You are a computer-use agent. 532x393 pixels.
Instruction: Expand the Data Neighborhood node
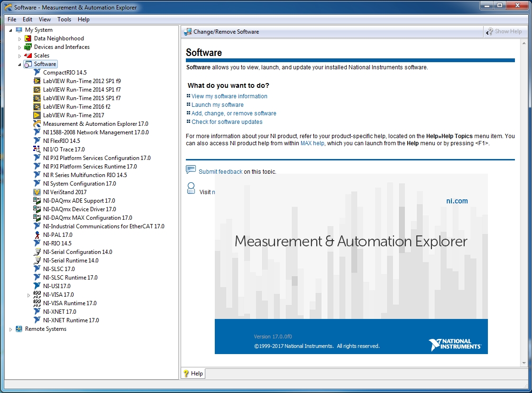tap(20, 39)
